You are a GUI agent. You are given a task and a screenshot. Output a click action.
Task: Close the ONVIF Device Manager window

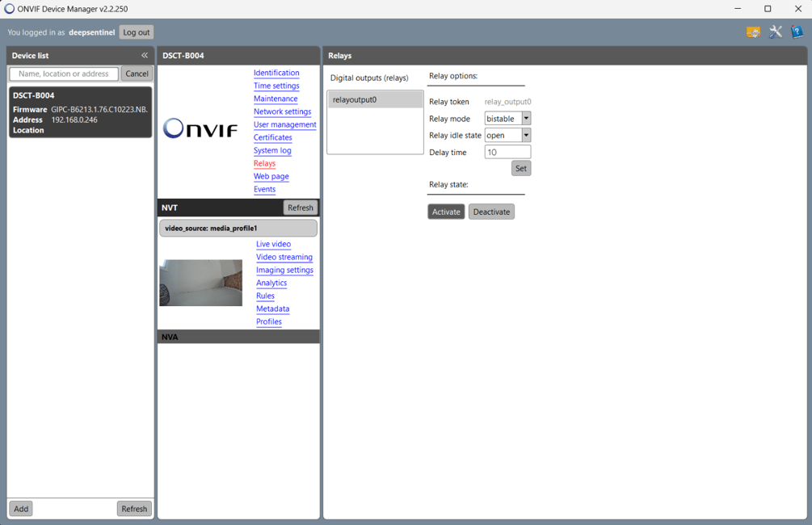(797, 9)
